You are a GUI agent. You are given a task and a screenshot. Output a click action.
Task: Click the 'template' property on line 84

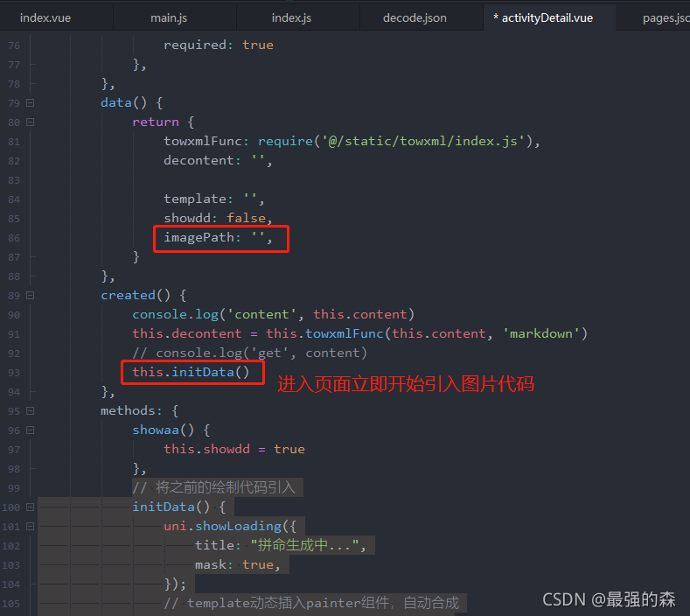point(194,199)
